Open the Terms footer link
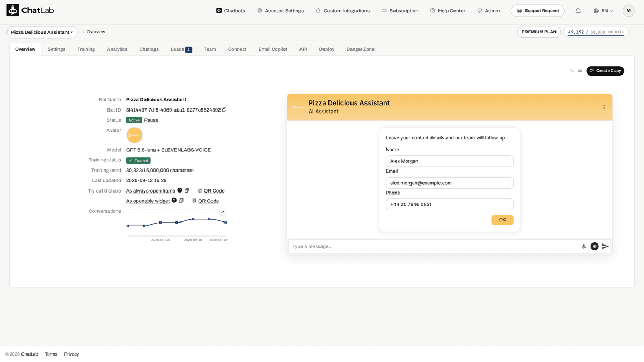The height and width of the screenshot is (362, 644). pyautogui.click(x=51, y=354)
